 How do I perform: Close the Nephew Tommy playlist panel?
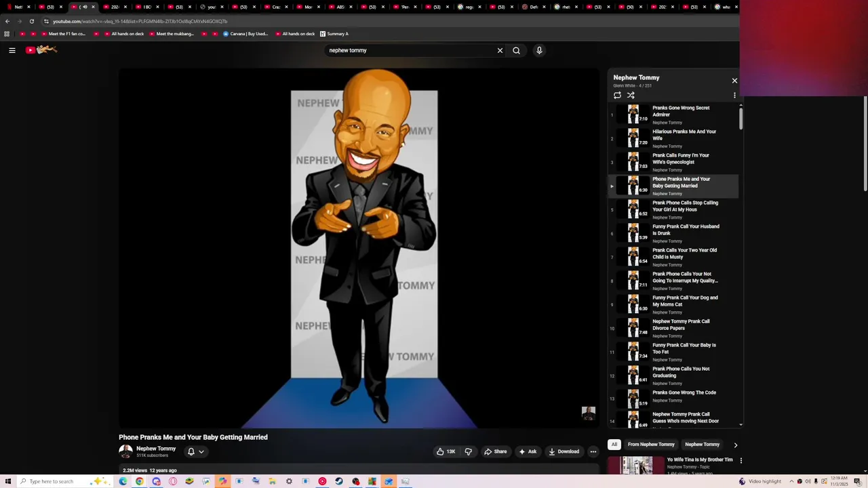point(734,81)
